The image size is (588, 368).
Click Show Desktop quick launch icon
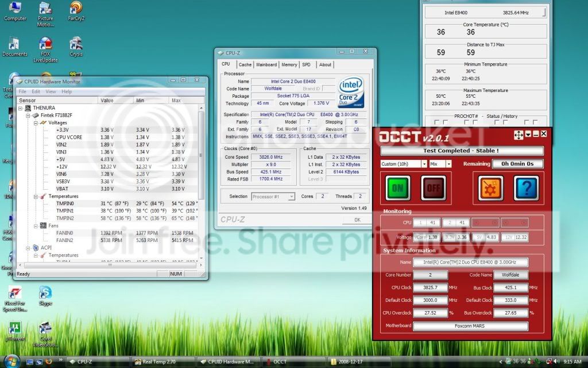30,362
